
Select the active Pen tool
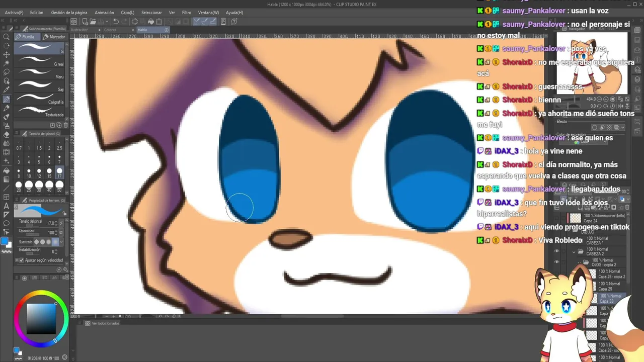(x=7, y=99)
